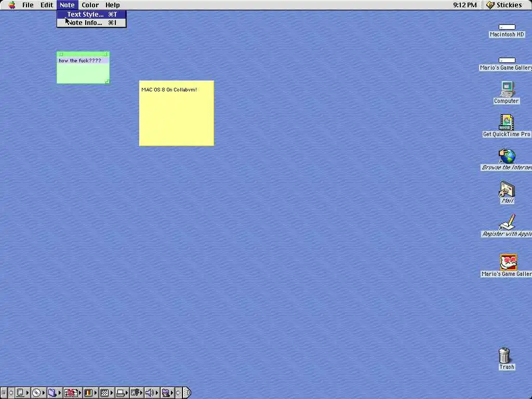Select the Mario's Game Gallery application icon
The image size is (532, 399).
click(508, 262)
